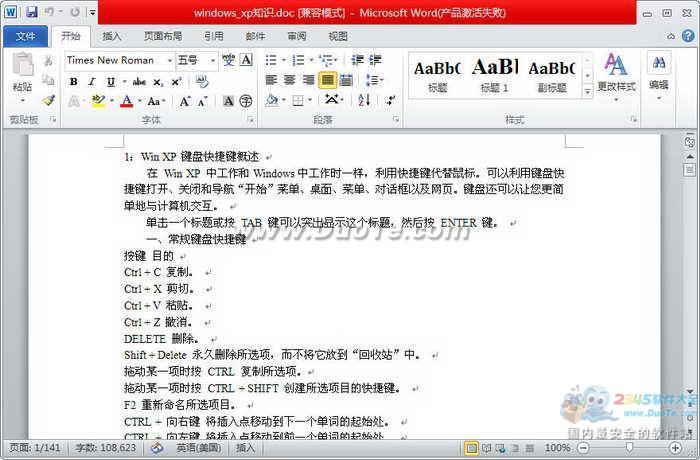
Task: Switch to the 审阅 tab
Action: [296, 37]
